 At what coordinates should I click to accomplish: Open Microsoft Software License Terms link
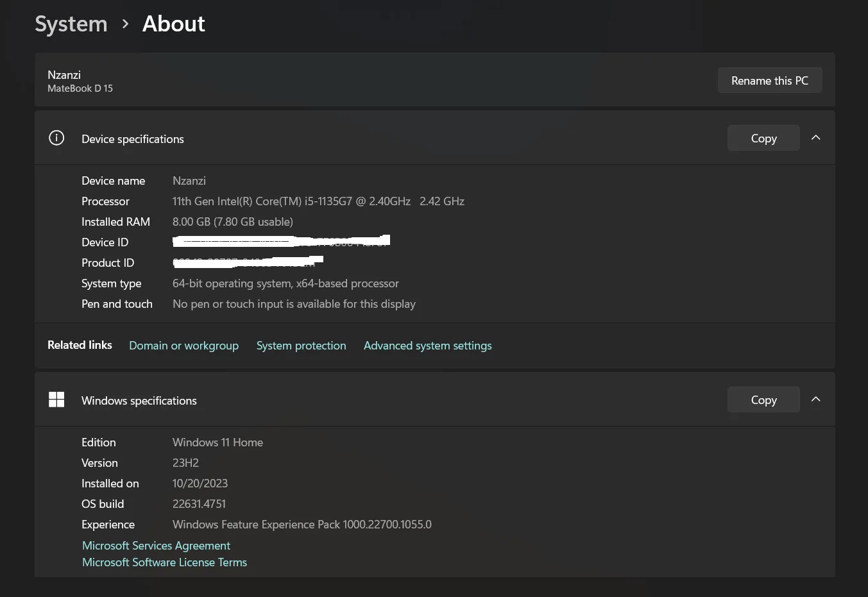164,562
